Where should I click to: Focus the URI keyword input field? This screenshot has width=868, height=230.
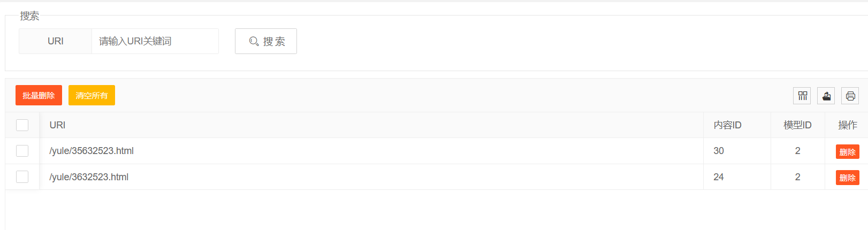click(x=155, y=41)
